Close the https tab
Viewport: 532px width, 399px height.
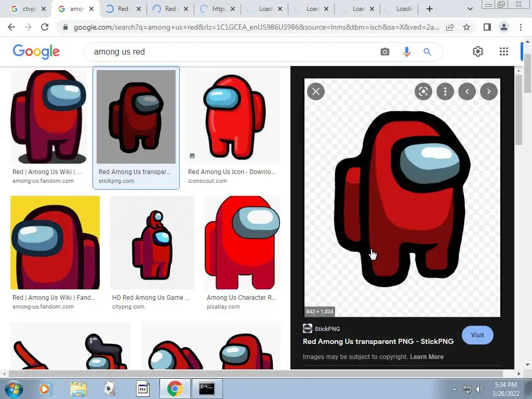tap(232, 9)
